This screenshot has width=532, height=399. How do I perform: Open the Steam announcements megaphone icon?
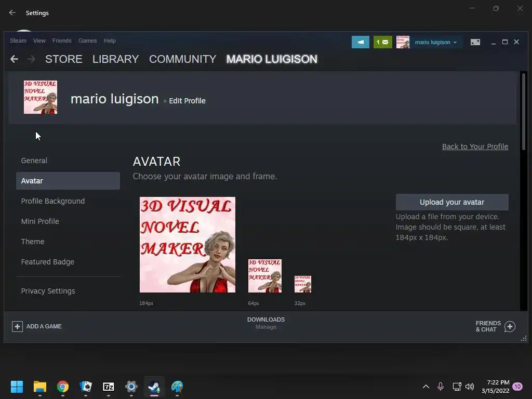click(x=361, y=42)
